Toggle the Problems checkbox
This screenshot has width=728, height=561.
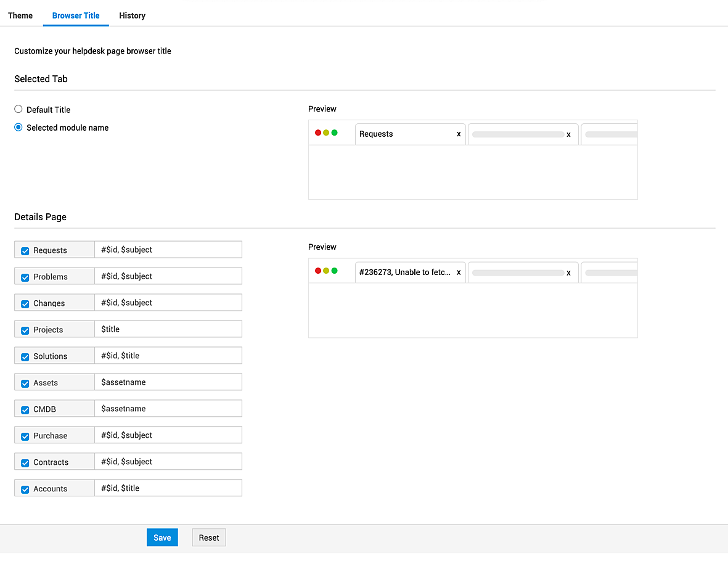click(x=25, y=277)
